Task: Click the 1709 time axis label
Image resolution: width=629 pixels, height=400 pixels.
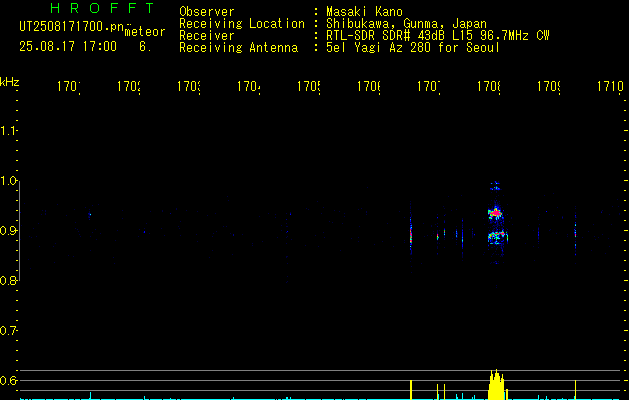Action: (549, 87)
